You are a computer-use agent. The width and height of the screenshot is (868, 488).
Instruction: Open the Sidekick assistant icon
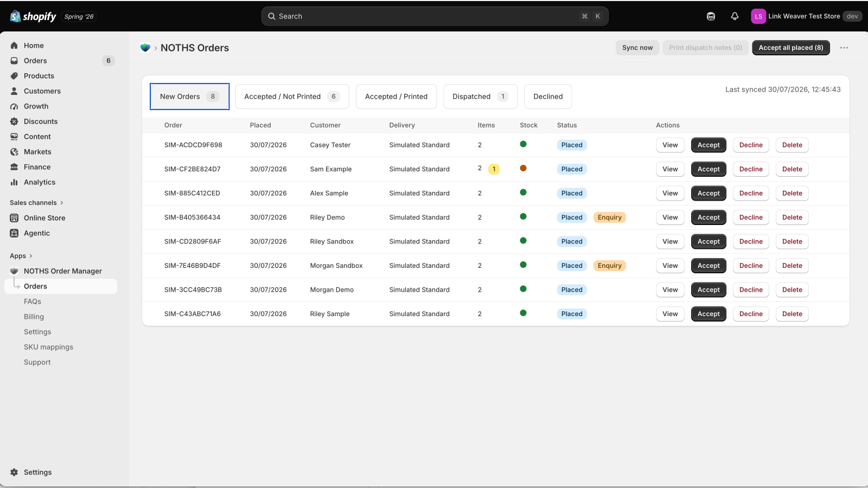point(711,16)
